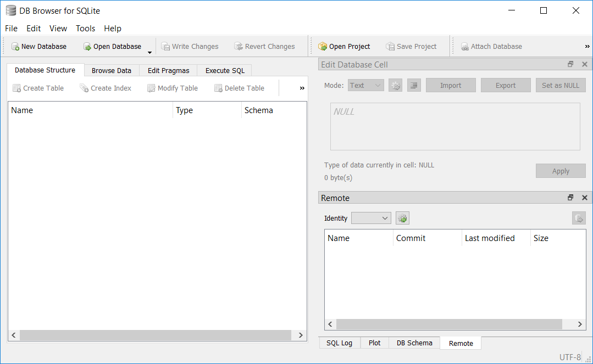Image resolution: width=593 pixels, height=364 pixels.
Task: Sort Remote list by Commit column
Action: click(428, 238)
